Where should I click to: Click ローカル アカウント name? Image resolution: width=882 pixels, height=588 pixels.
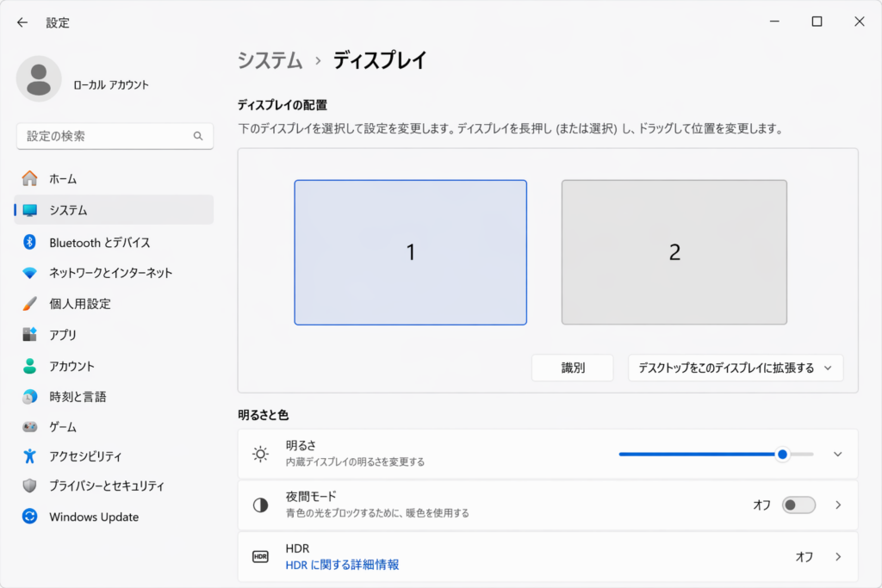point(111,85)
